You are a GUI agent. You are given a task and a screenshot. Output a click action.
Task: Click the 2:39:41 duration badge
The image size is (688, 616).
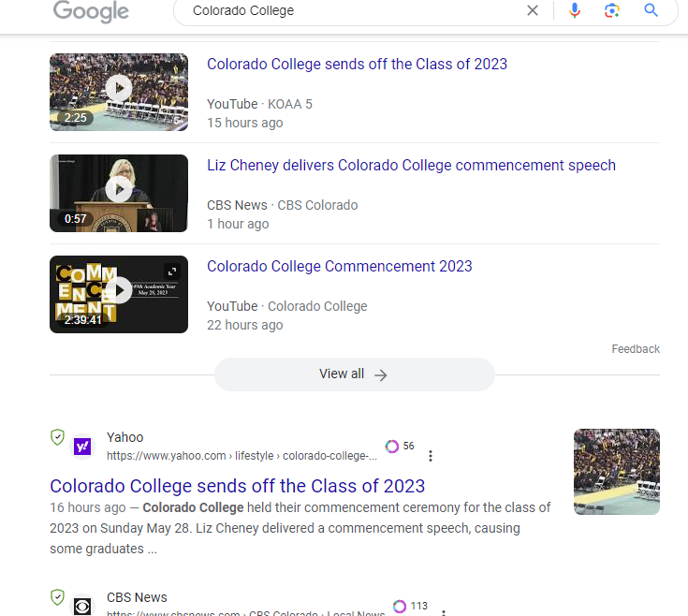[83, 320]
